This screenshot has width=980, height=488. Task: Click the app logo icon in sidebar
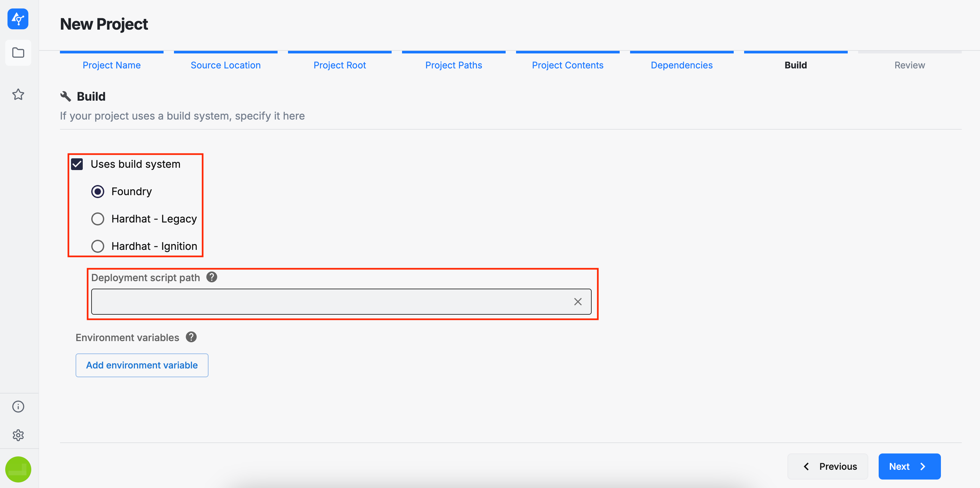pos(18,19)
